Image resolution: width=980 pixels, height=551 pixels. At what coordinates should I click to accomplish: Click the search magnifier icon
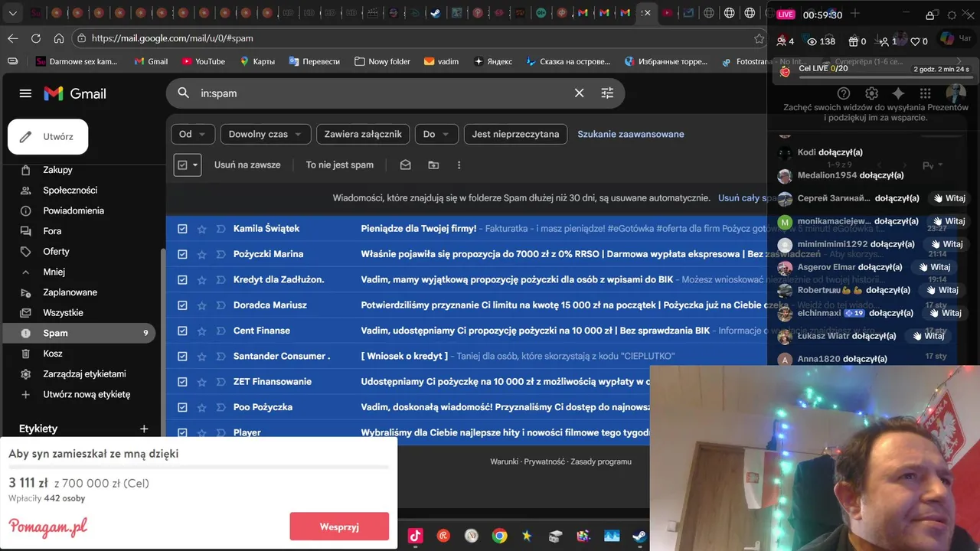[184, 93]
